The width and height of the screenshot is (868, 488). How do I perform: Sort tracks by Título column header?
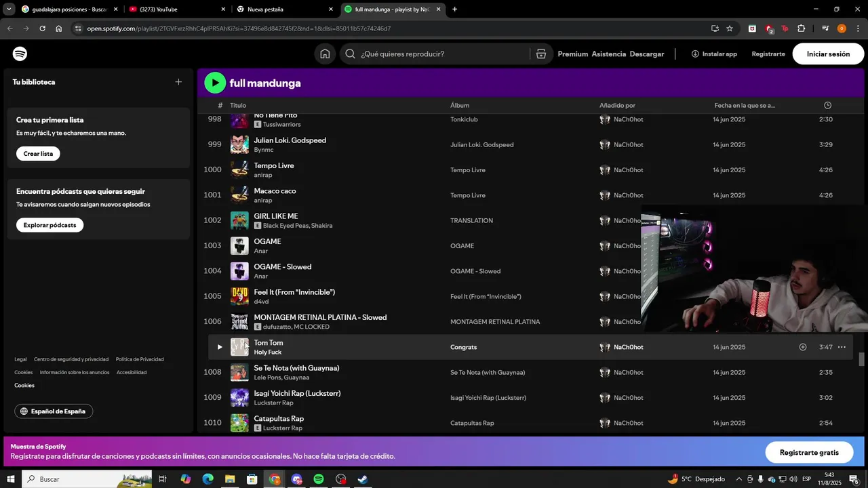pyautogui.click(x=238, y=105)
